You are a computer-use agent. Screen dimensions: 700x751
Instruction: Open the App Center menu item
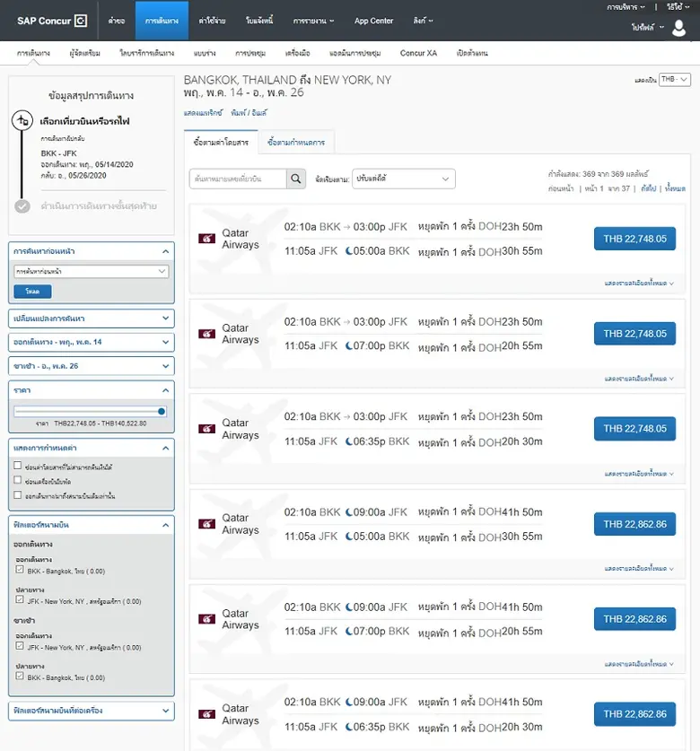[373, 21]
